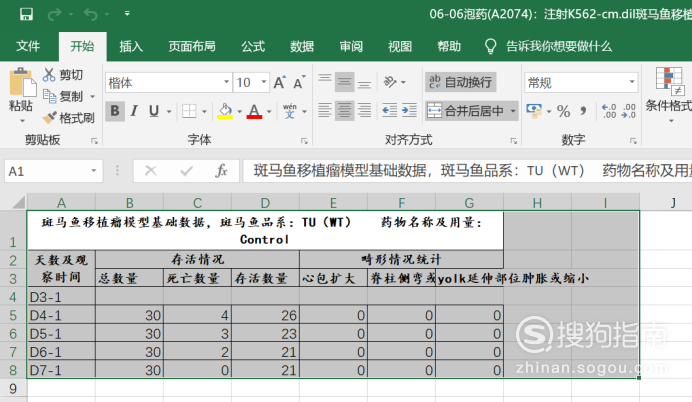Open the 对齐方式 dialog launcher
This screenshot has height=402, width=692.
point(514,141)
